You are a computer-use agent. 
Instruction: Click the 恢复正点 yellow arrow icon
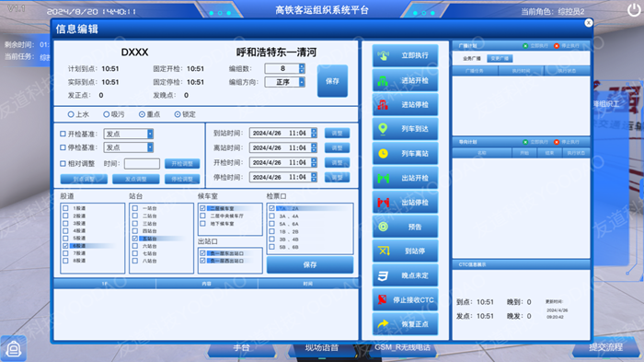[383, 324]
